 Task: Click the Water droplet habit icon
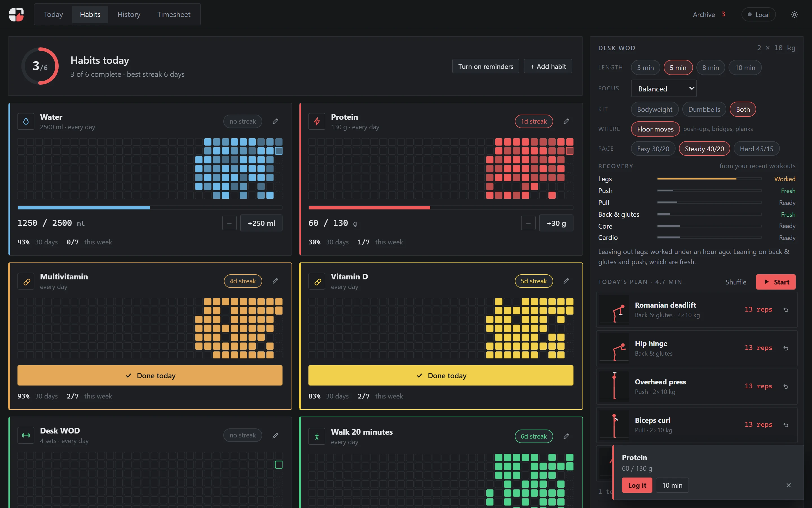[x=26, y=121]
